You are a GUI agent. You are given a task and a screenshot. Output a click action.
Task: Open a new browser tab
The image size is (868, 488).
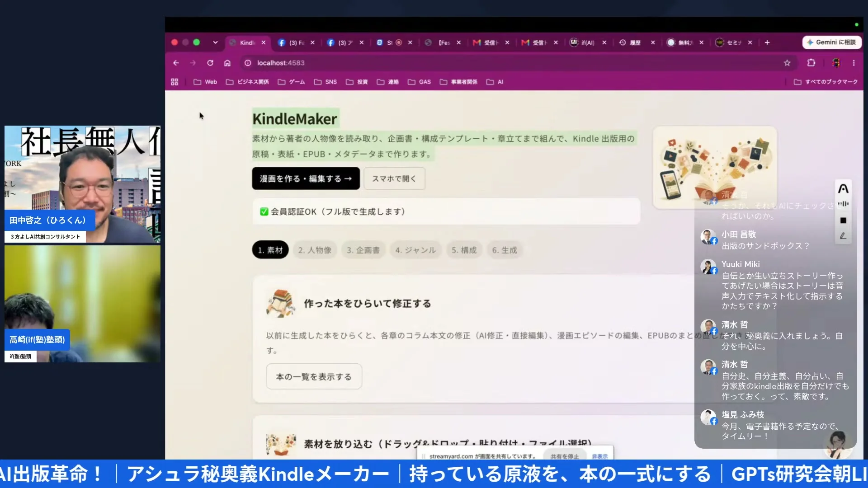pos(767,42)
